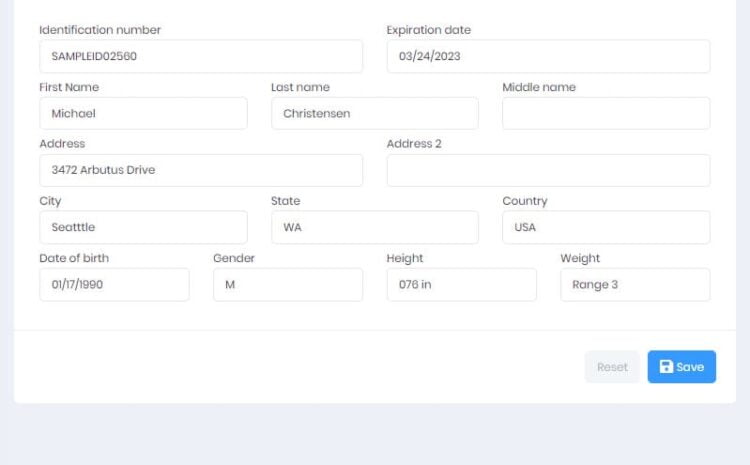Select the Date of birth field

[114, 285]
